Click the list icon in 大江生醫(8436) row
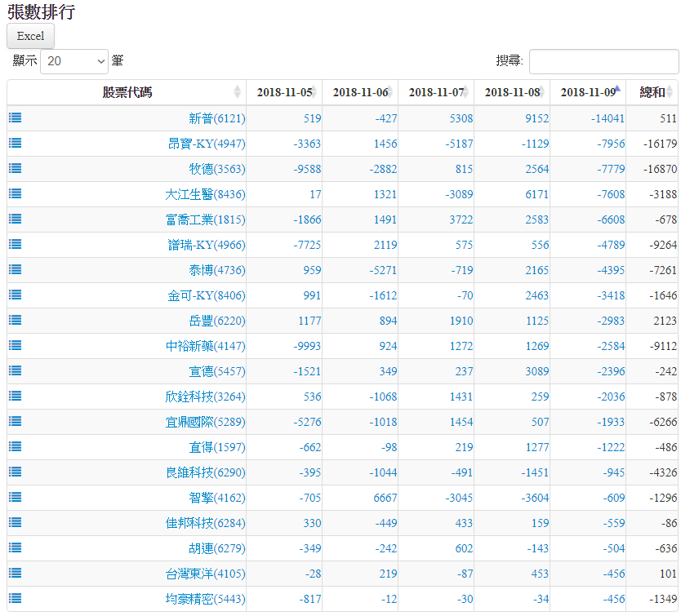The image size is (681, 616). click(16, 193)
